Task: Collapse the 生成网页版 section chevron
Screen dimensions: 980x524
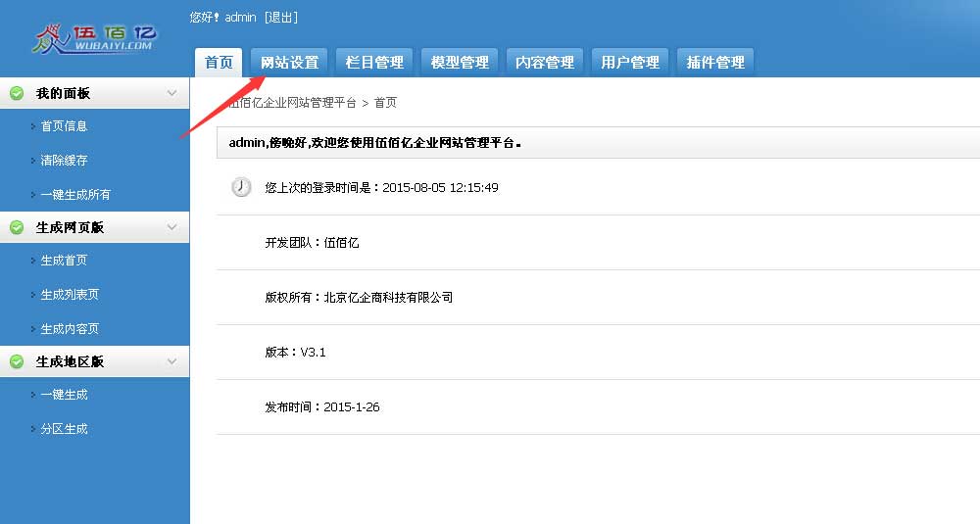Action: 172,227
